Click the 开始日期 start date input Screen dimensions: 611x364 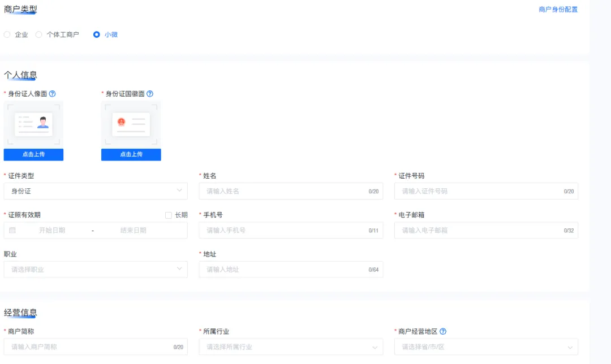[52, 231]
